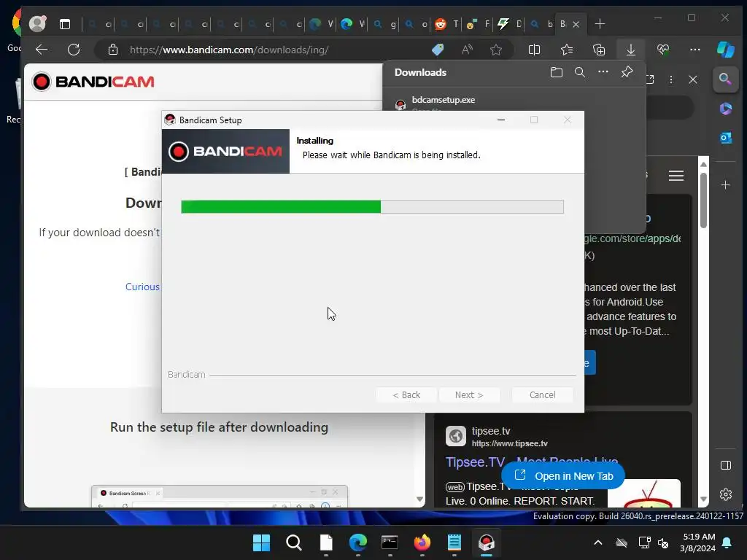Pin the Downloads panel

627,72
